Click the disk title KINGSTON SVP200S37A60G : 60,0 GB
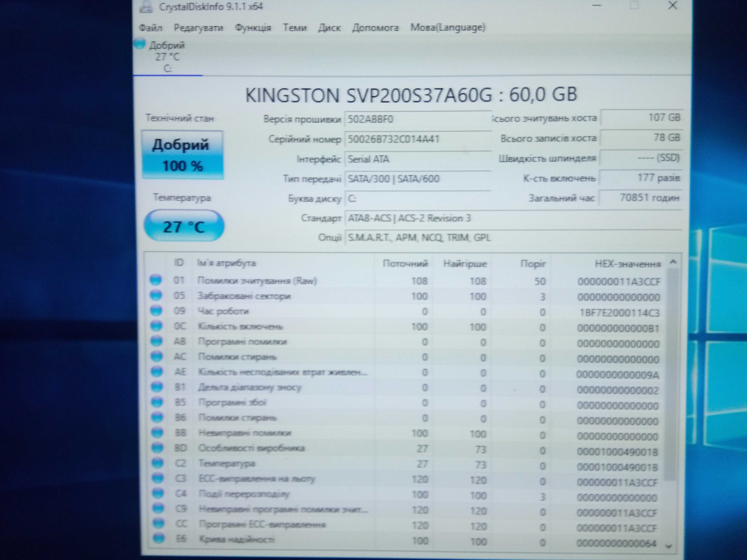This screenshot has height=560, width=747. coord(411,95)
